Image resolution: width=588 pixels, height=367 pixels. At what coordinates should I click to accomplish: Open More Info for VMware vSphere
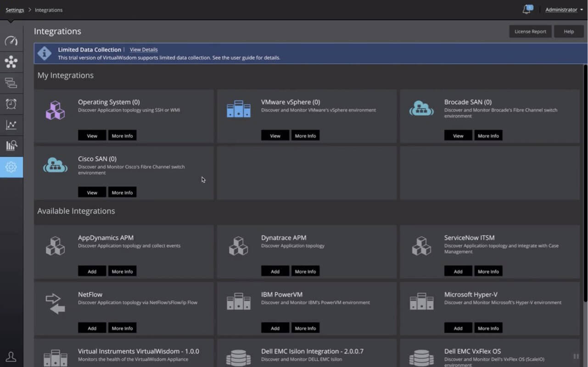305,136
